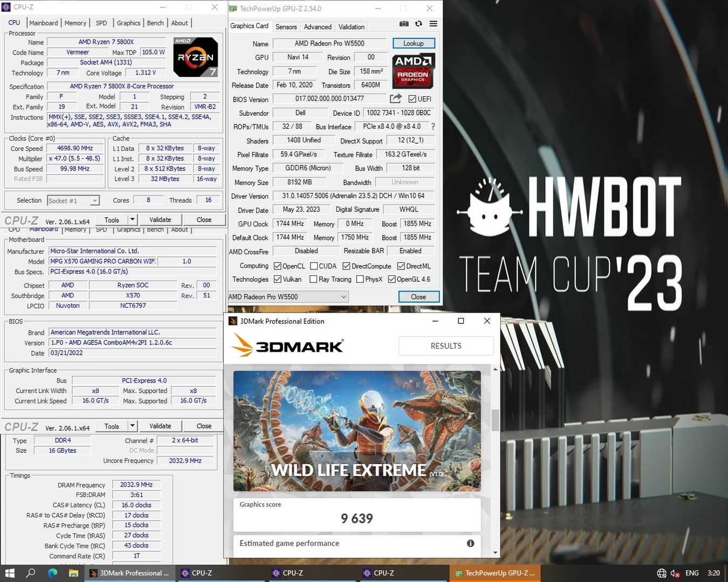
Task: Toggle the UEFI checkbox
Action: (412, 99)
